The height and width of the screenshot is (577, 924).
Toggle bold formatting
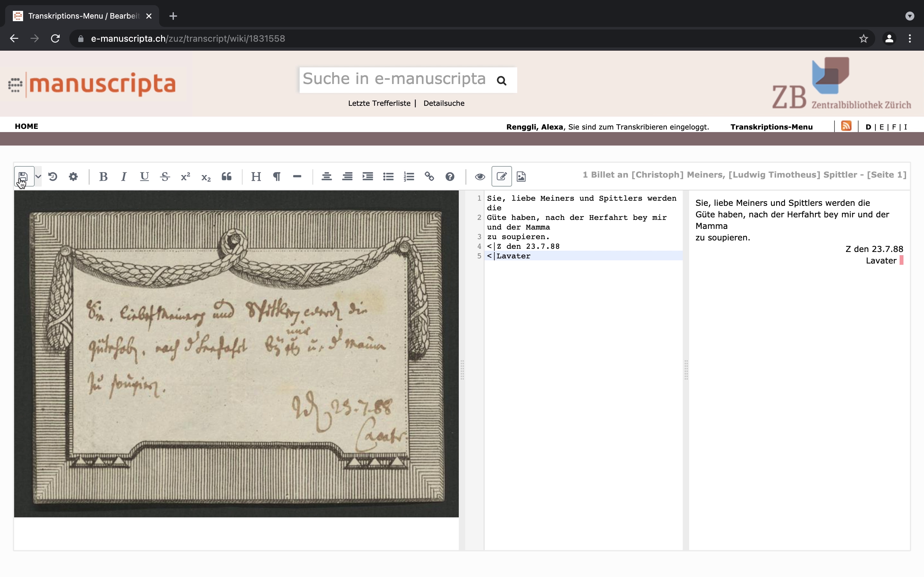(x=103, y=176)
